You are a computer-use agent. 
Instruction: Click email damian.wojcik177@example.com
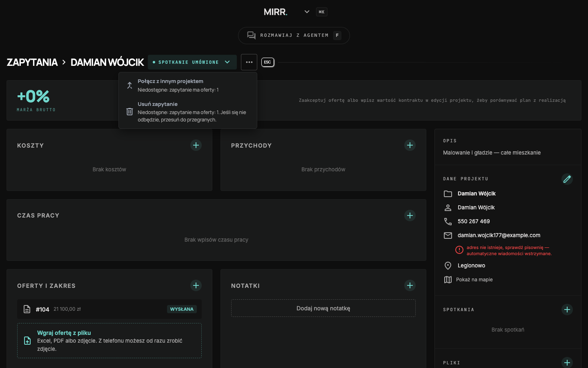(x=499, y=235)
